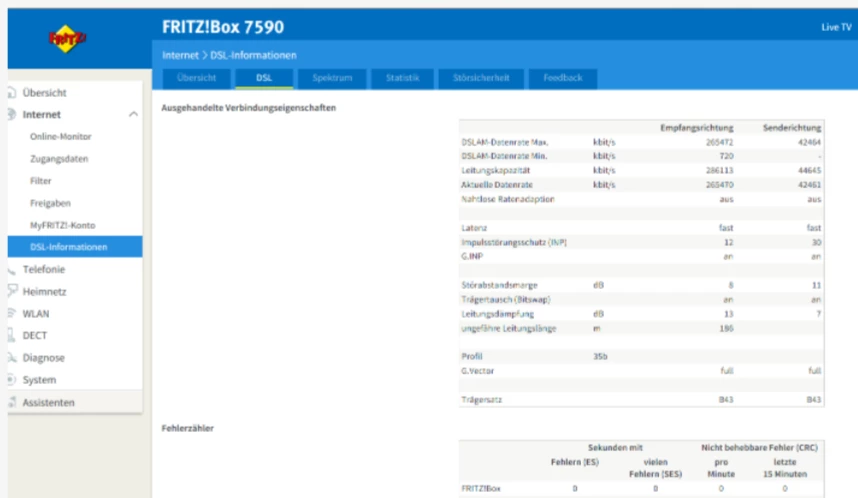The height and width of the screenshot is (498, 858).
Task: Click the Assistenten wizard icon
Action: 11,402
